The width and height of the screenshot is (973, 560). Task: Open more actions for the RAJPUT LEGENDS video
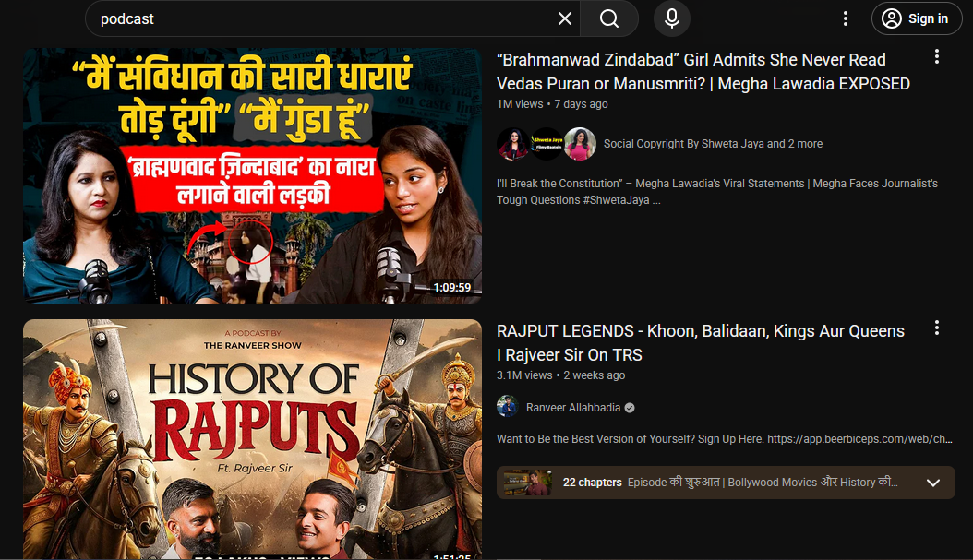(x=937, y=328)
